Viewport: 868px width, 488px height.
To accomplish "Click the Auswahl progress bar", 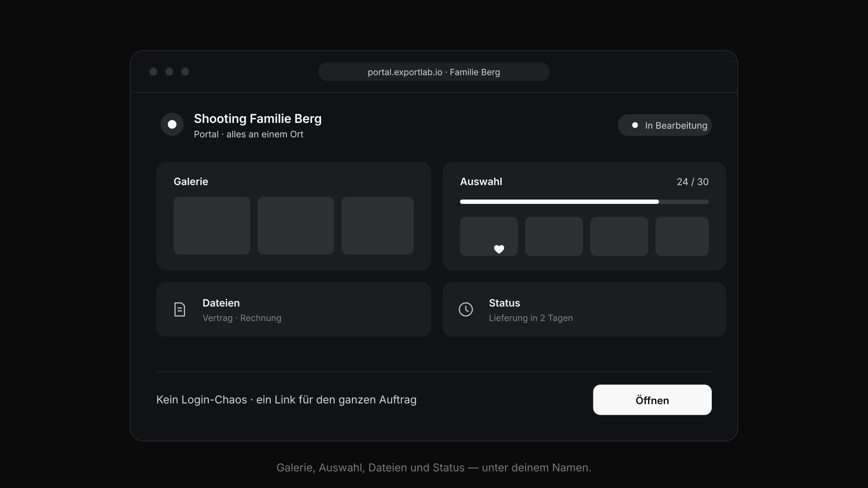I will (x=584, y=202).
